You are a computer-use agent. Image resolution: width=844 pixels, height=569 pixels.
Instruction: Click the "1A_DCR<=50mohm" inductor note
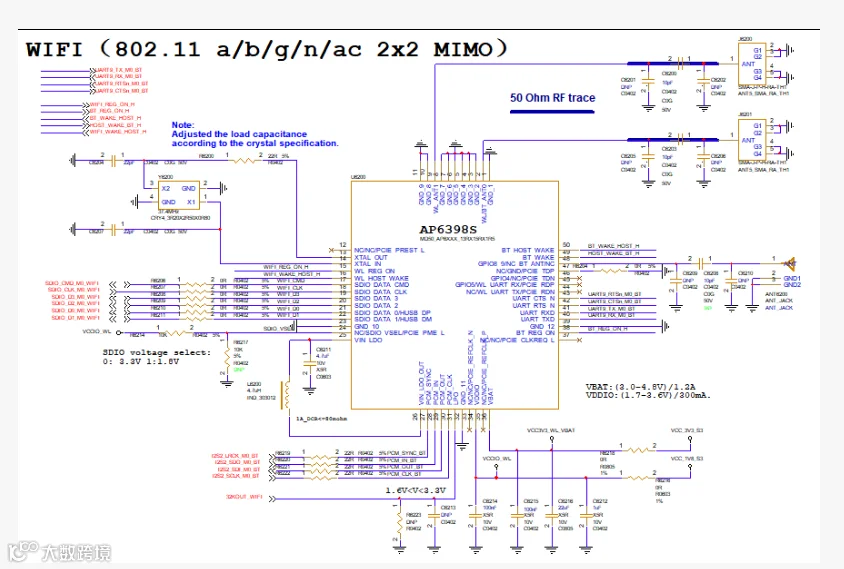pos(321,419)
